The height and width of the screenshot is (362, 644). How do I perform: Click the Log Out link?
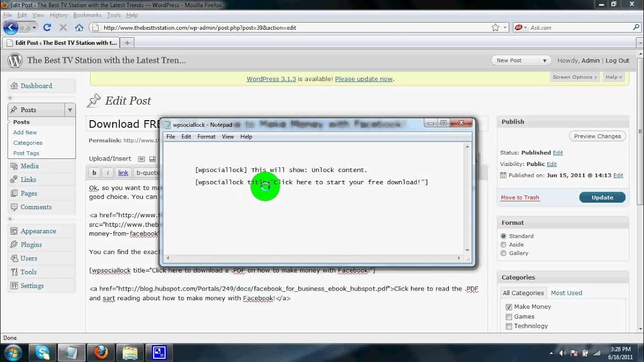[617, 60]
